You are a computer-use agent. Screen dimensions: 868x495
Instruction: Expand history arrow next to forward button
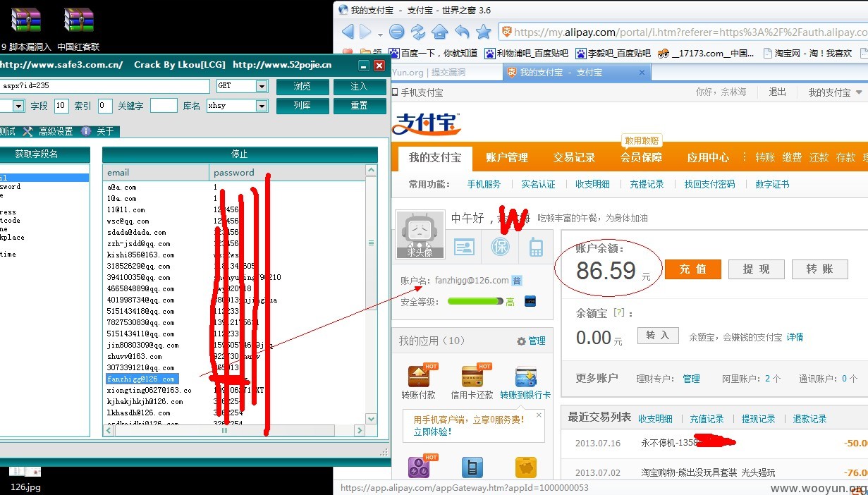coord(380,34)
